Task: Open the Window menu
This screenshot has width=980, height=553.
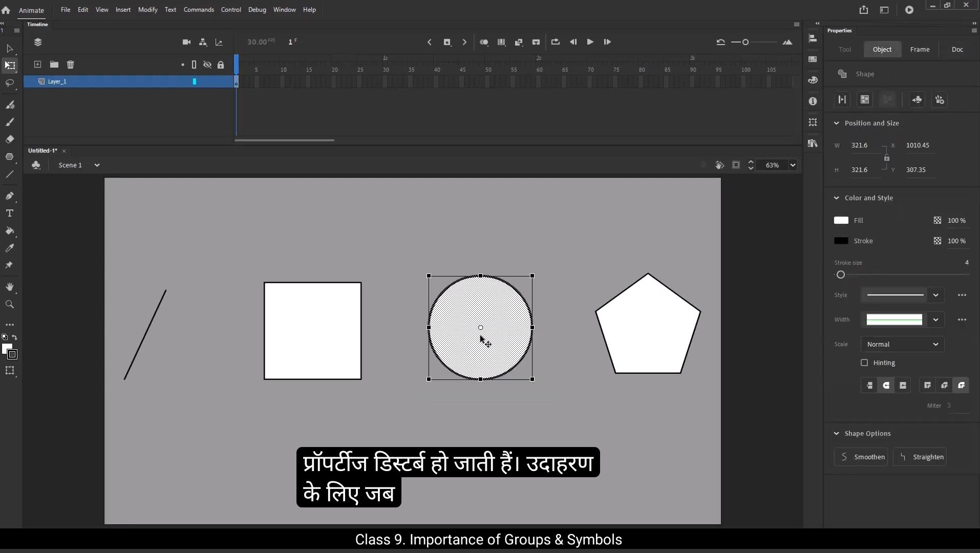Action: pos(284,10)
